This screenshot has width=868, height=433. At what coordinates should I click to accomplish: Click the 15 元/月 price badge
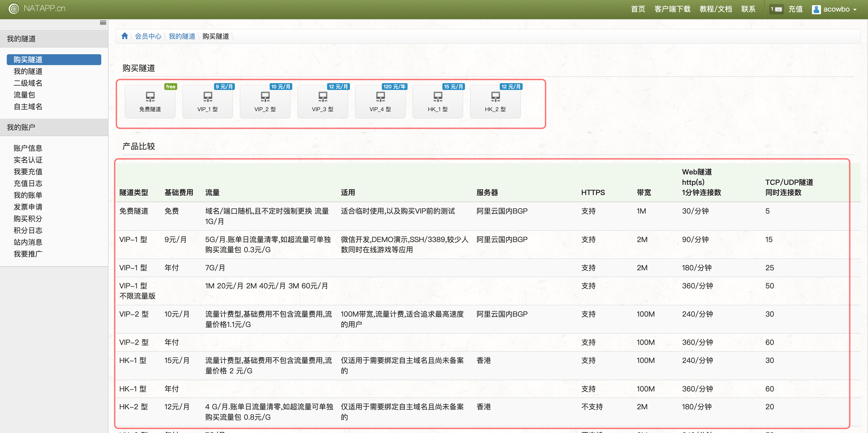[453, 87]
